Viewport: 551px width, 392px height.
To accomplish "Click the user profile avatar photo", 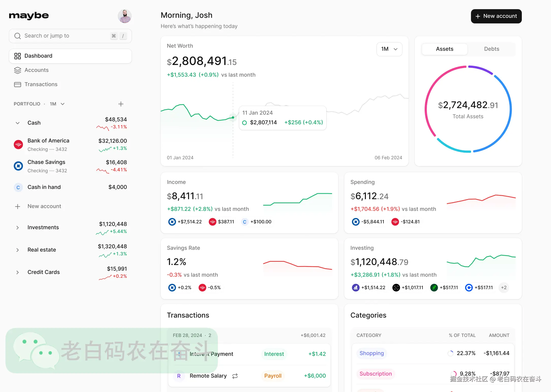I will click(125, 16).
